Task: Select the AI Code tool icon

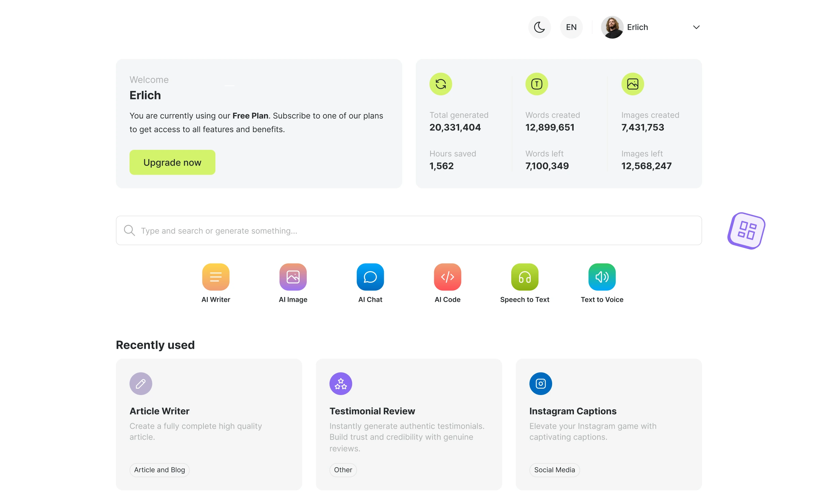Action: click(x=447, y=277)
